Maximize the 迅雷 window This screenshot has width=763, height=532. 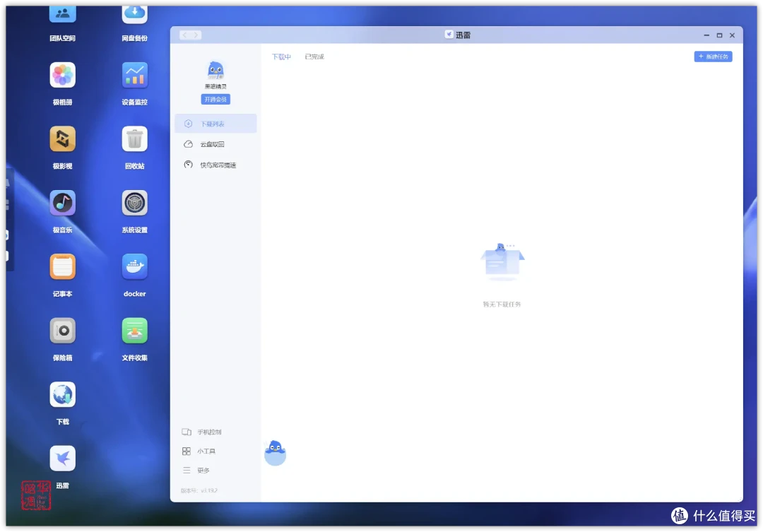[719, 35]
